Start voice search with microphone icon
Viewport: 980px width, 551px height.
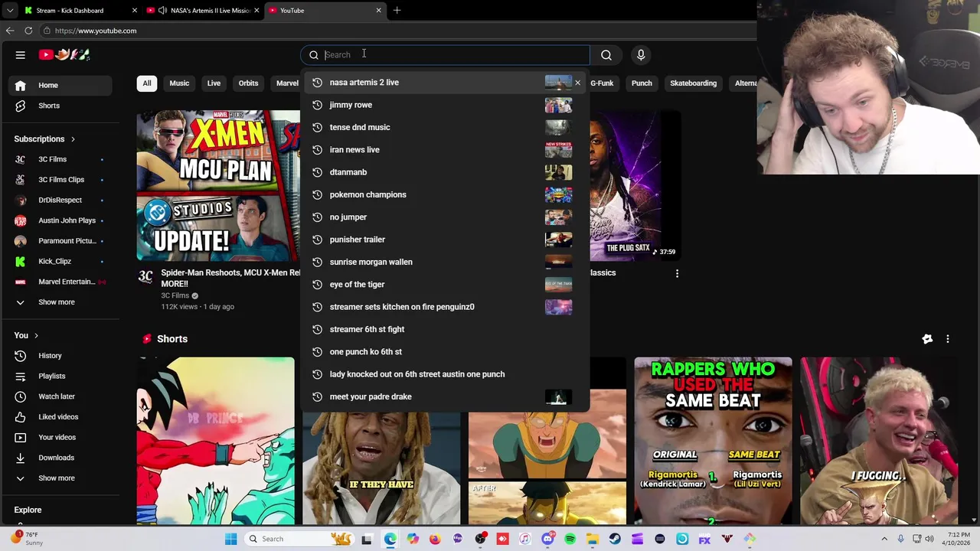(641, 54)
